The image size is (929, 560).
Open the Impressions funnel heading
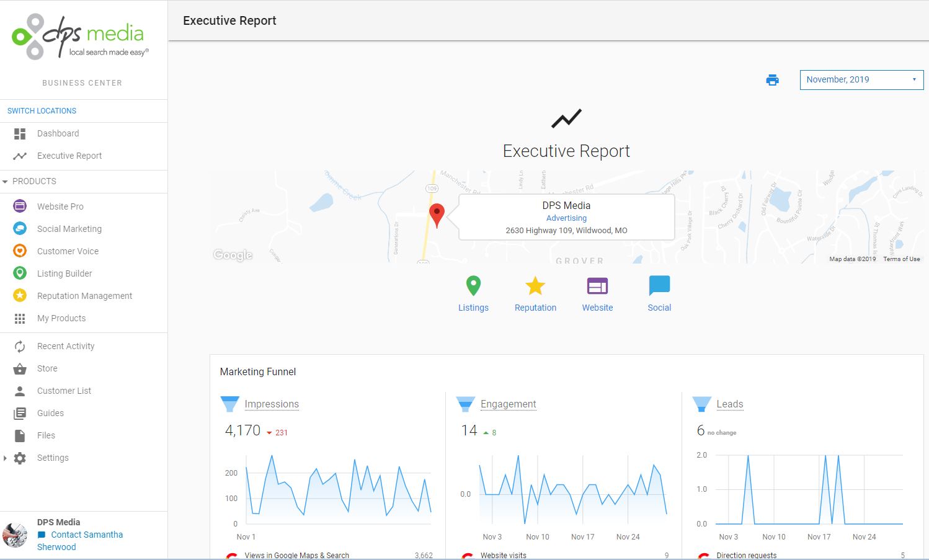tap(272, 404)
